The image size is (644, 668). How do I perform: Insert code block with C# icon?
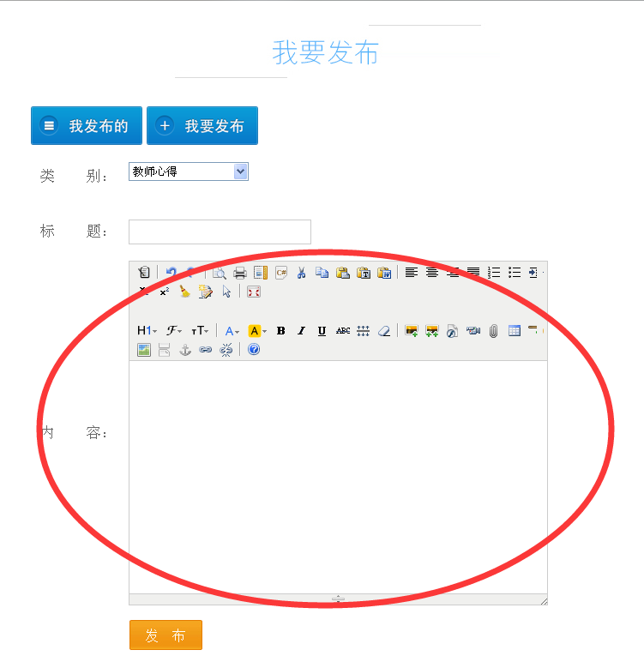pos(281,273)
